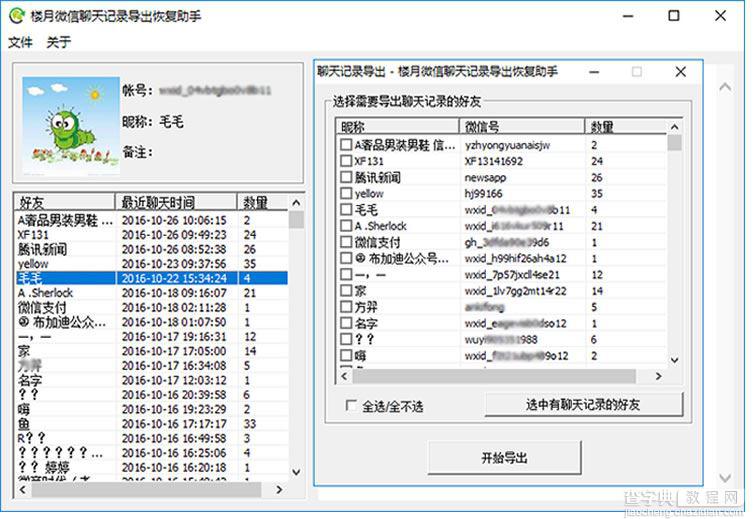Image resolution: width=756 pixels, height=519 pixels.
Task: Minimize the chat export dialog
Action: pos(594,72)
